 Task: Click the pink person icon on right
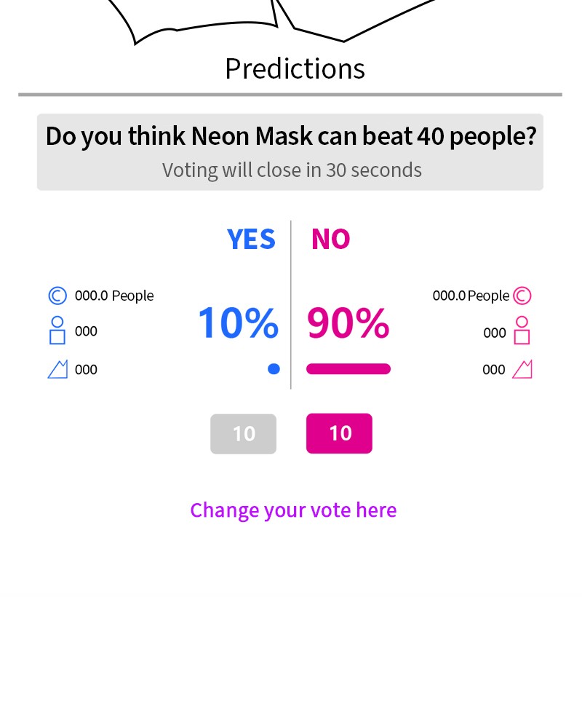pos(522,331)
